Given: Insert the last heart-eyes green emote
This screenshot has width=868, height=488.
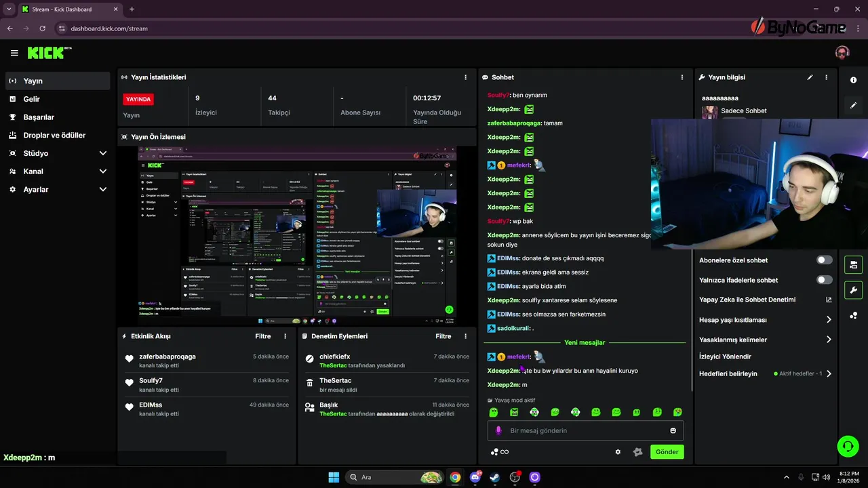Looking at the screenshot, I should click(x=677, y=412).
